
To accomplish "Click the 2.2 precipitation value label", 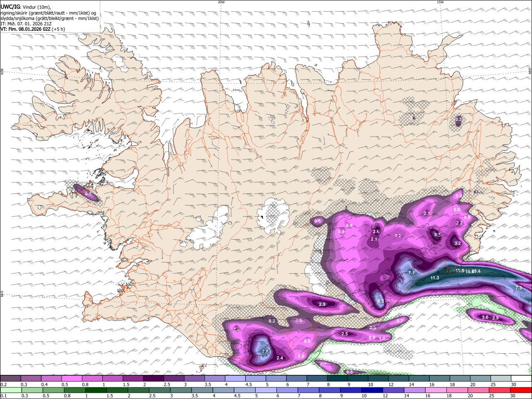I will [459, 223].
